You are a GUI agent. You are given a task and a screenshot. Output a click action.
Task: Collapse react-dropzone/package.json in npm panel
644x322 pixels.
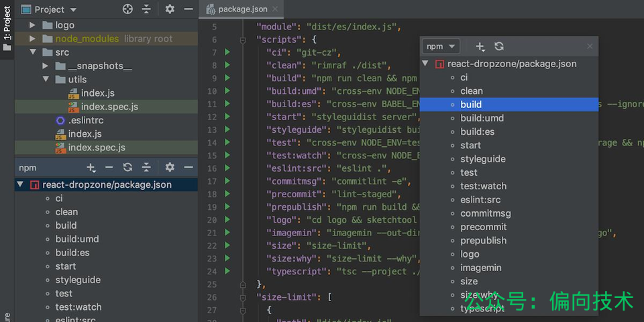pos(20,184)
